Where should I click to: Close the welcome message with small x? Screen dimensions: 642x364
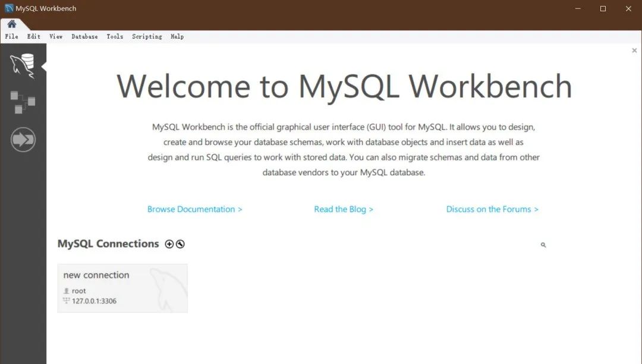(x=634, y=50)
